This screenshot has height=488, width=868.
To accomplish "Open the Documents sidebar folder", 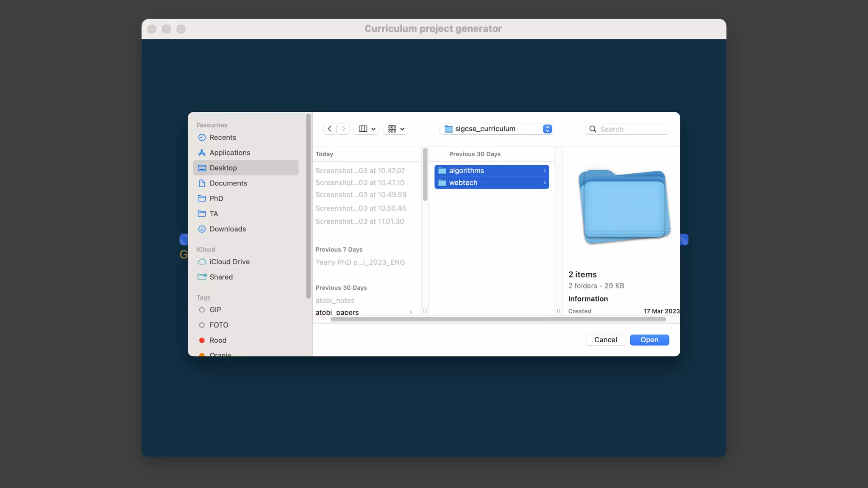I will (x=228, y=183).
